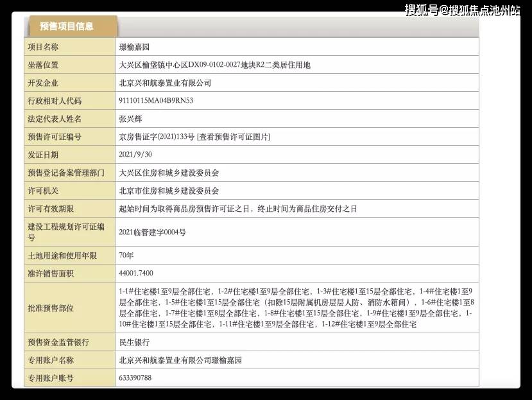
Task: Click account name 北京兴和航泰置业有限公司璟榆嘉园
Action: (180, 360)
